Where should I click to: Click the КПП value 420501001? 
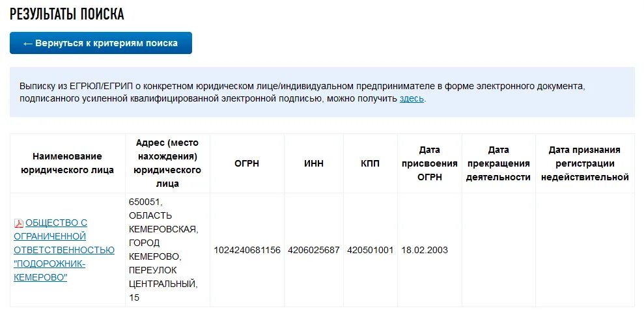[x=370, y=250]
